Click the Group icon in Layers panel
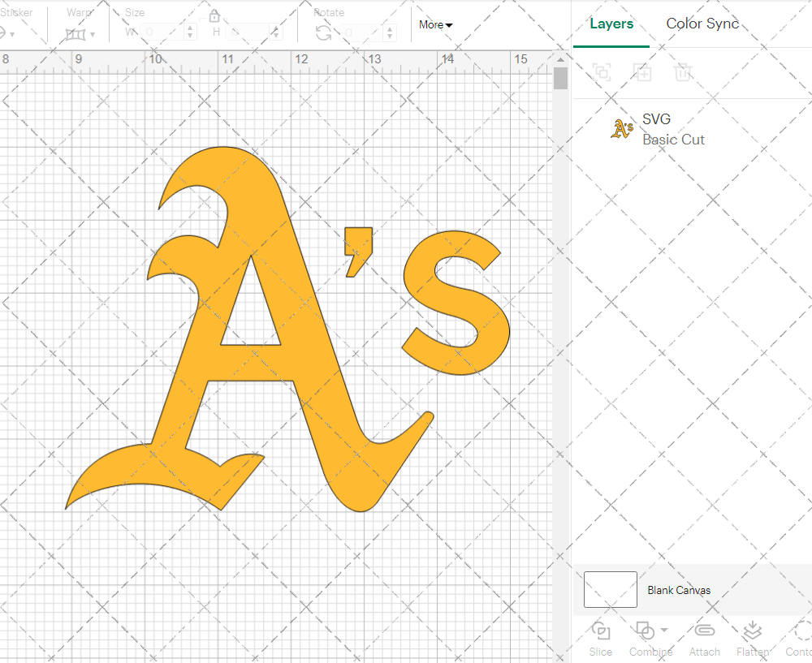Image resolution: width=812 pixels, height=663 pixels. tap(602, 72)
